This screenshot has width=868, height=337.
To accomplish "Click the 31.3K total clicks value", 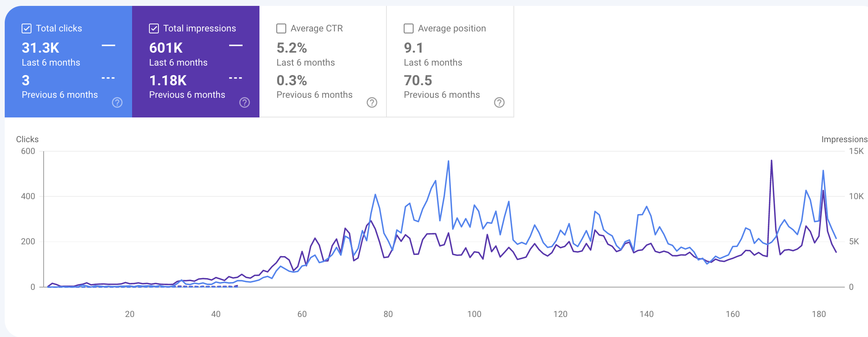I will click(x=40, y=48).
